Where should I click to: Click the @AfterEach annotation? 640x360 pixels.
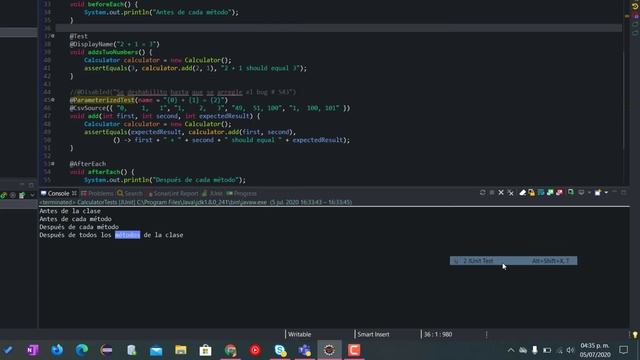(88, 164)
